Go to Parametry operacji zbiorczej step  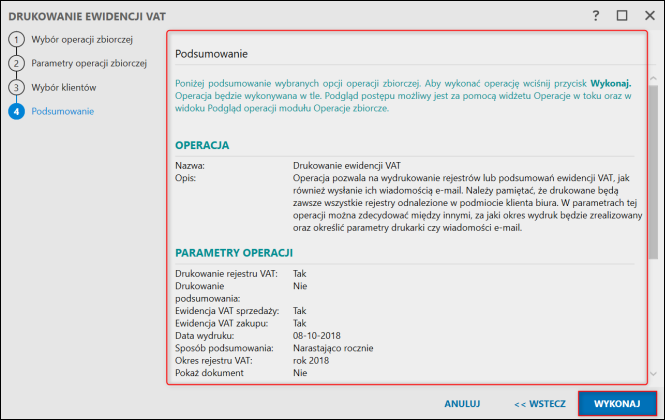click(x=89, y=64)
